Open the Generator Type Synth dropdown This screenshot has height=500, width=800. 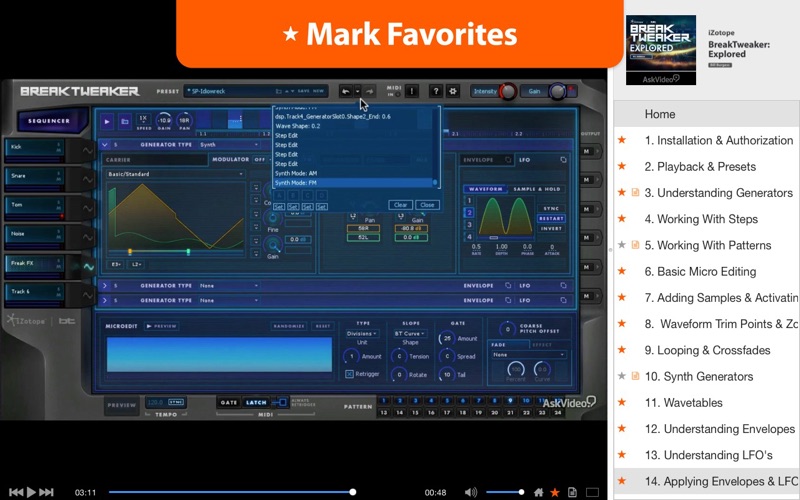229,145
